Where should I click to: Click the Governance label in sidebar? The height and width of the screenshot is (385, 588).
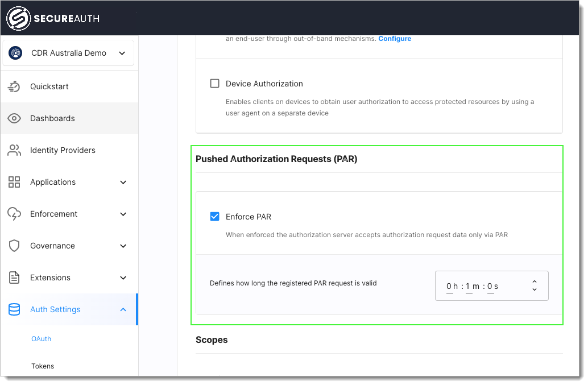pyautogui.click(x=52, y=246)
